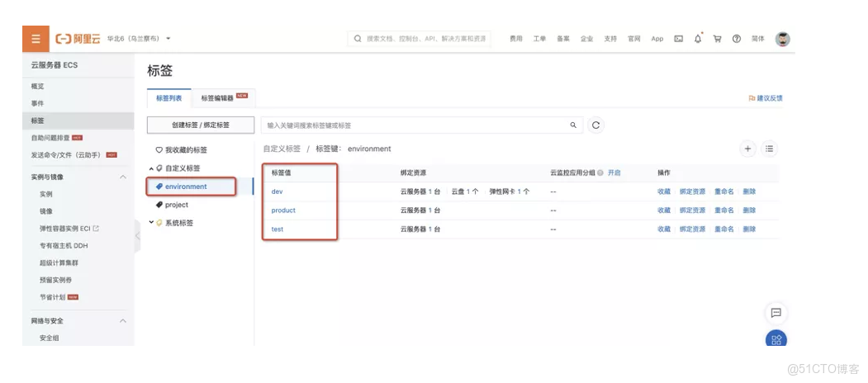Image resolution: width=868 pixels, height=383 pixels.
Task: Click the magnifier search icon
Action: [x=573, y=125]
